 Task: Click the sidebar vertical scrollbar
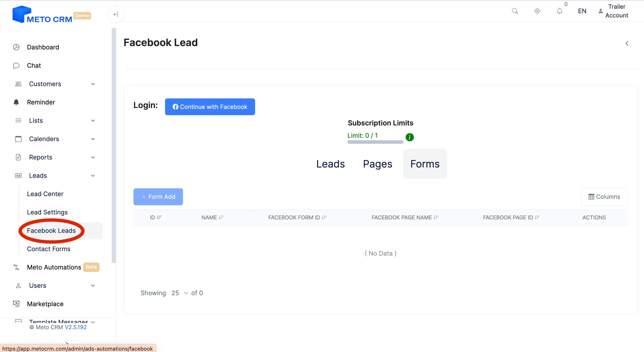pos(114,146)
